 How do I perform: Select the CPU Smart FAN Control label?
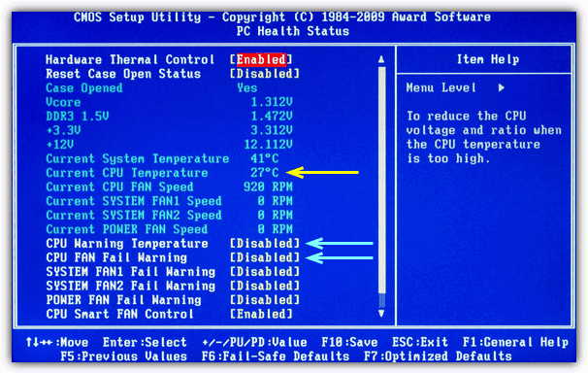(x=119, y=314)
